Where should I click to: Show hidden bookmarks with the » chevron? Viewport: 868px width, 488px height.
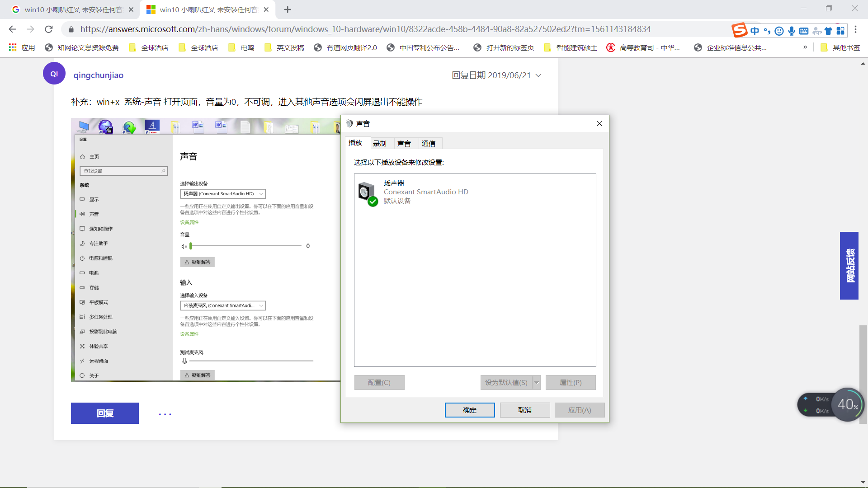coord(805,47)
